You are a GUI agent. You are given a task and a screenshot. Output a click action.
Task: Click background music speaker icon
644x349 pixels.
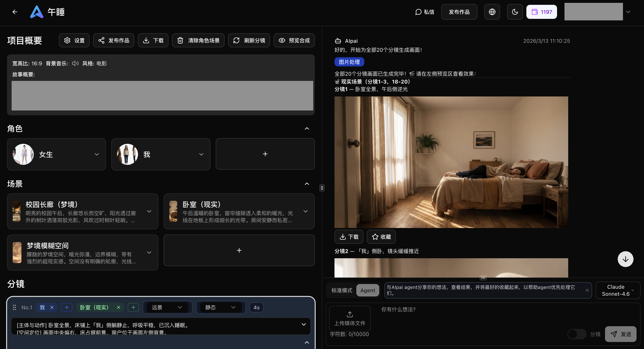tap(75, 63)
